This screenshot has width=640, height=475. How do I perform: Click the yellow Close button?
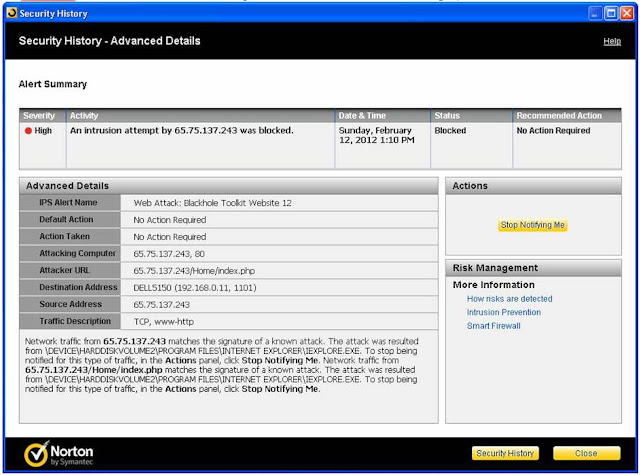[586, 453]
